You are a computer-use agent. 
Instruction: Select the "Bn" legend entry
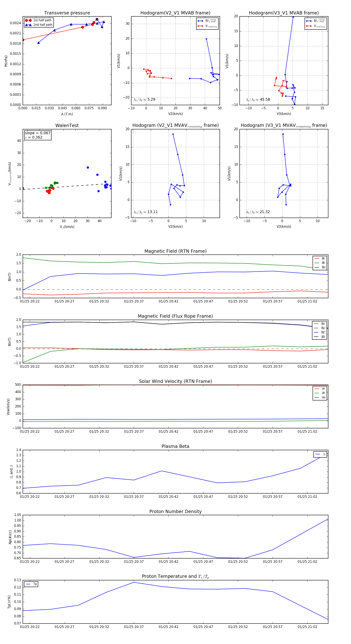[x=320, y=268]
